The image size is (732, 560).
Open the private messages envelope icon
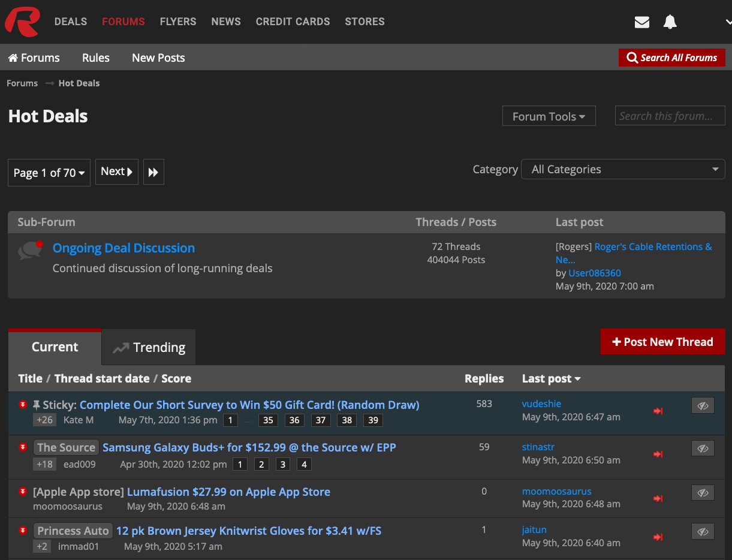(641, 22)
